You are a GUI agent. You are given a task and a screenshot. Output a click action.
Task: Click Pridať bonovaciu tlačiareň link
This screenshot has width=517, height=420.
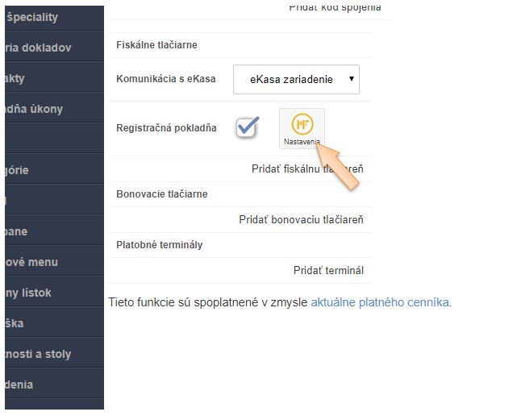click(x=301, y=219)
